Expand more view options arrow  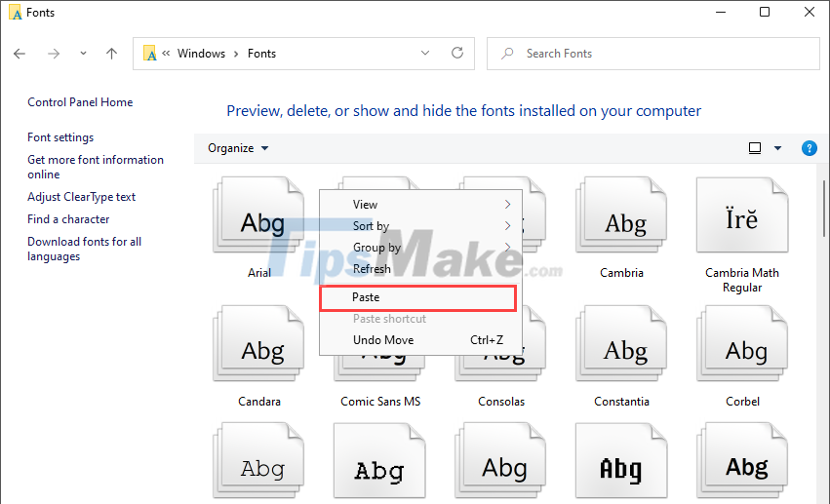777,148
